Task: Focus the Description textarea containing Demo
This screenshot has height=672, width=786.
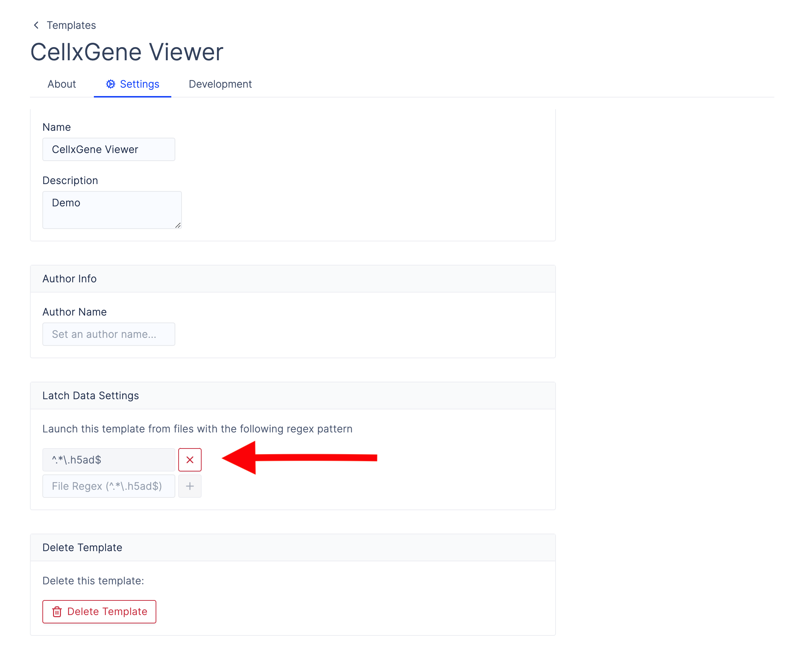Action: coord(112,210)
